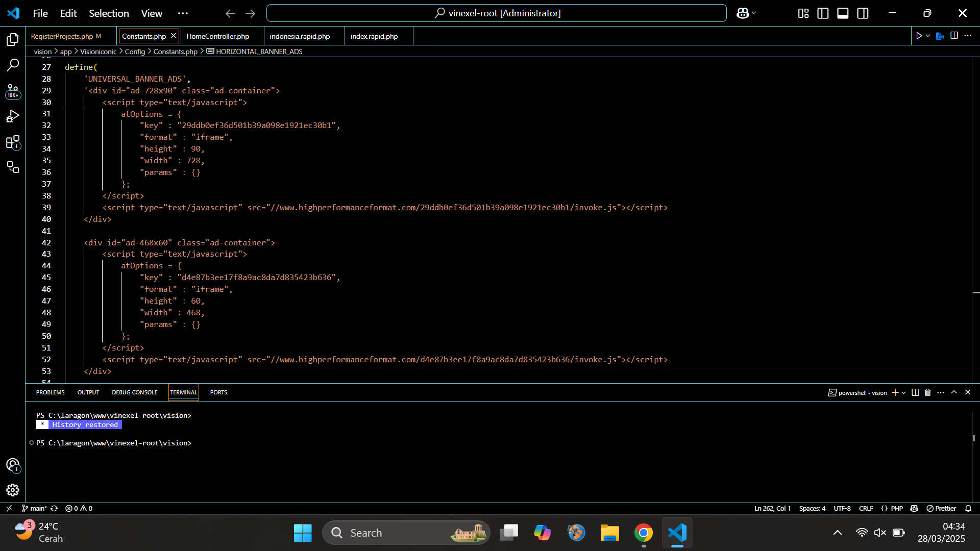Open the Remote Explorer activity bar icon
Screen dimensions: 980x551
13,167
